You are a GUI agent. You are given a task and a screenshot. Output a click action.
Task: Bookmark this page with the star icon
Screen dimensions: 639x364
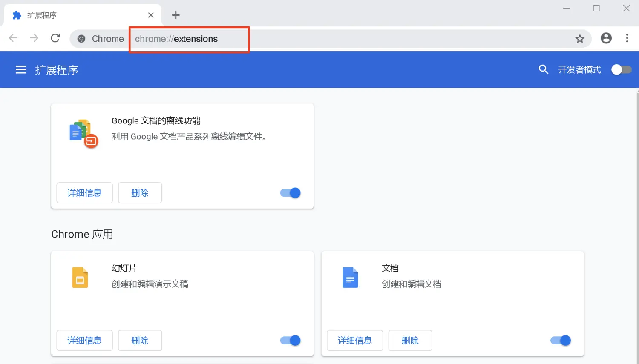[580, 39]
